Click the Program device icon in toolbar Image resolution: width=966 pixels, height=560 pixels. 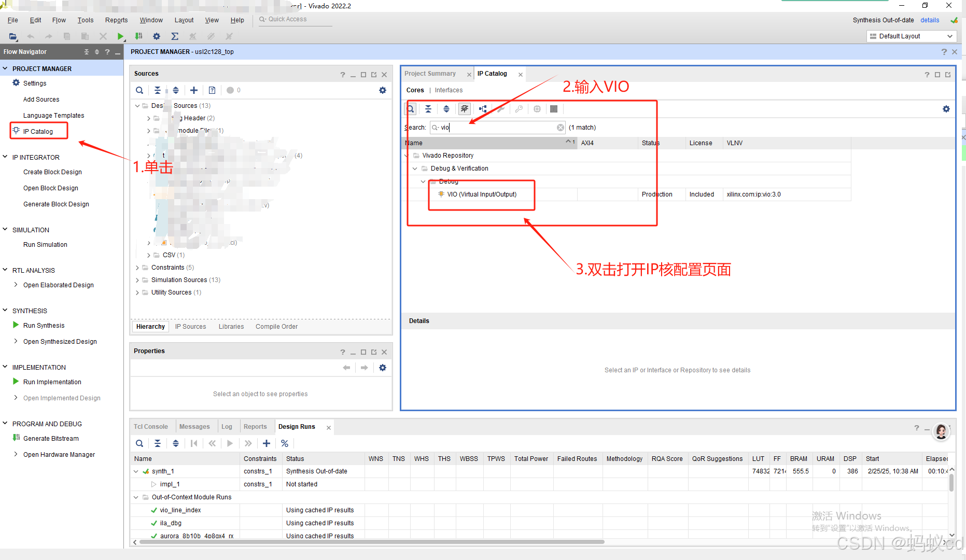tap(138, 36)
